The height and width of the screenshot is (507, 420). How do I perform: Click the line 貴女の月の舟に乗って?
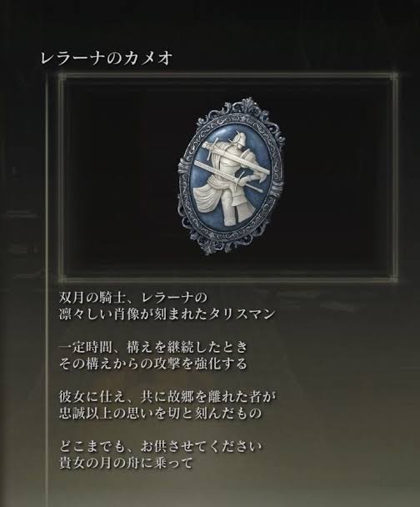(x=126, y=464)
